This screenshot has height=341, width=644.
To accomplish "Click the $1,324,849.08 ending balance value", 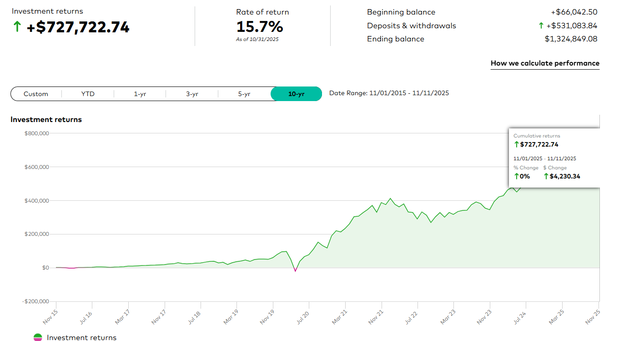I will click(x=571, y=39).
